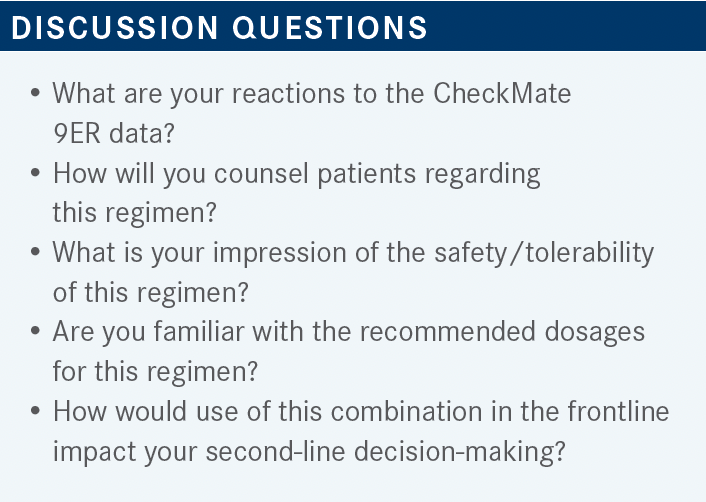This screenshot has width=706, height=502.
Task: Click the text 'of this regimen?'
Action: click(x=150, y=293)
